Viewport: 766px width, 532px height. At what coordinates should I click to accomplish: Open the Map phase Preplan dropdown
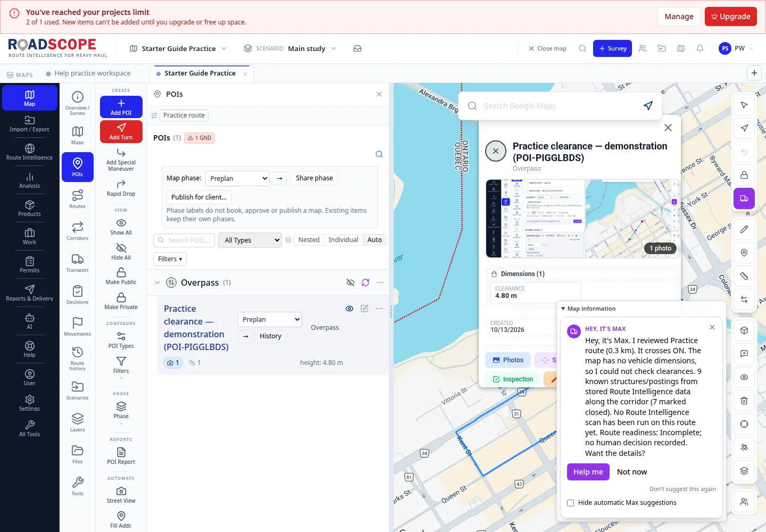coord(237,178)
